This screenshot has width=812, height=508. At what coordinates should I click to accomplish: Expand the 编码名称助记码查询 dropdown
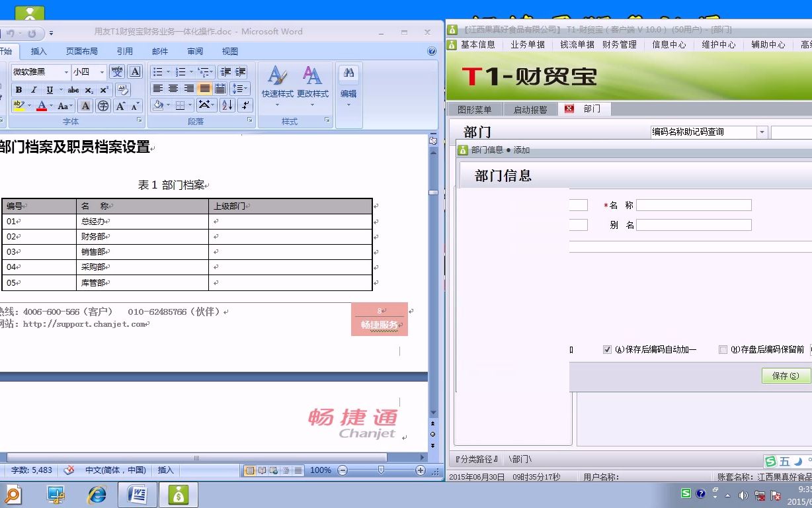(x=762, y=132)
